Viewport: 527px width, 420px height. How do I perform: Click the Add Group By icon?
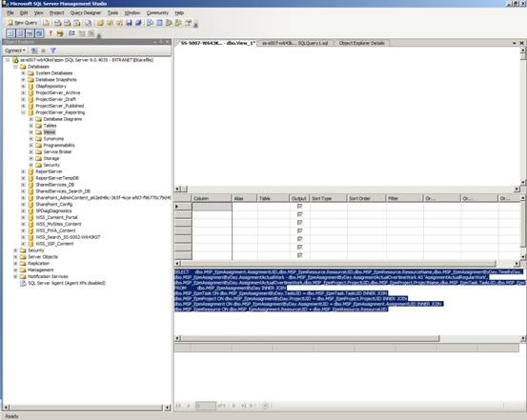click(x=71, y=33)
